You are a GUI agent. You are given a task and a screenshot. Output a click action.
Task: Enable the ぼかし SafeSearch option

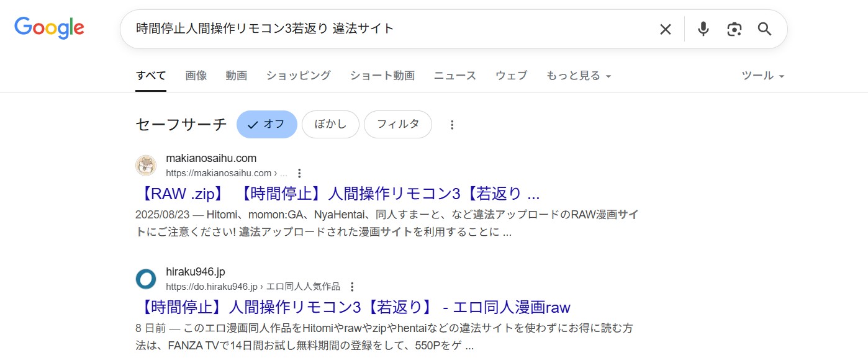(x=330, y=124)
